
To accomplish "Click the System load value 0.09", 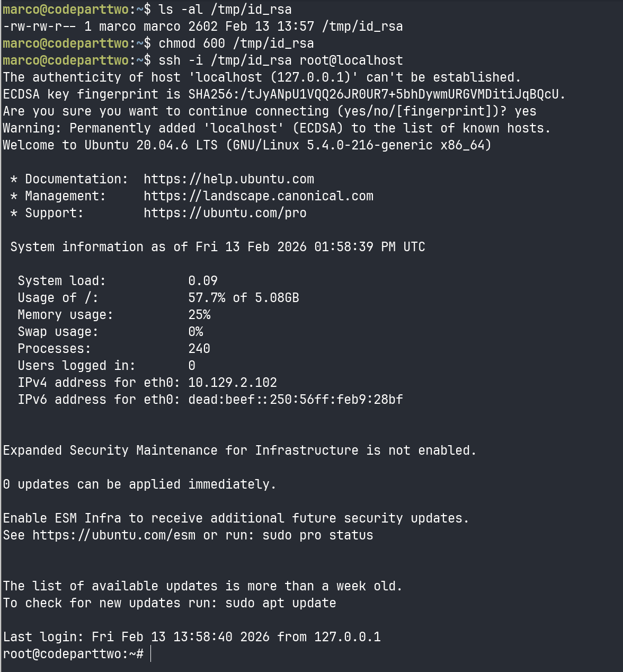I will click(x=203, y=281).
